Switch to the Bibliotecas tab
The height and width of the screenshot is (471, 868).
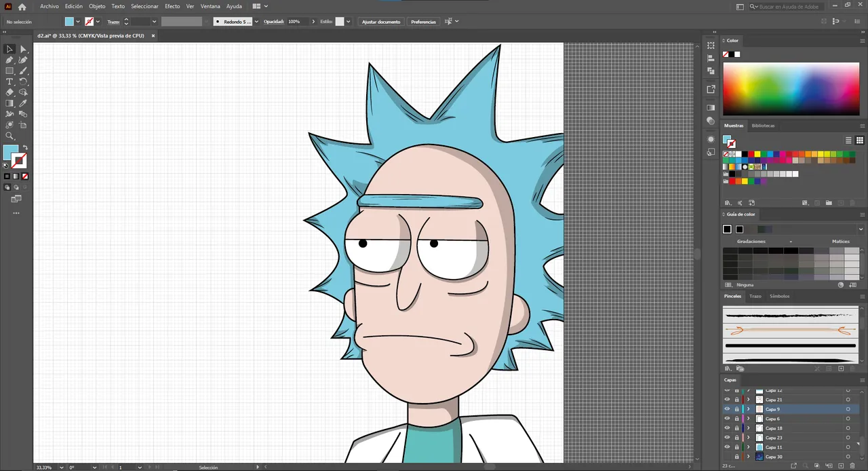763,126
